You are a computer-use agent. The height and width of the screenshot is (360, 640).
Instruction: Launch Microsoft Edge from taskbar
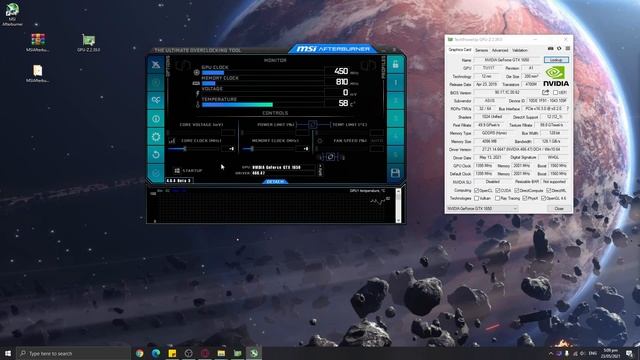[x=156, y=353]
